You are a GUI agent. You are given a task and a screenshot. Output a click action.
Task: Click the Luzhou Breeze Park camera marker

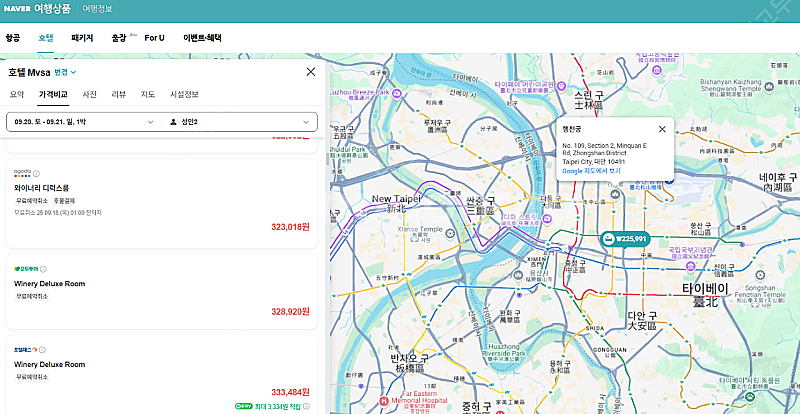tap(396, 92)
